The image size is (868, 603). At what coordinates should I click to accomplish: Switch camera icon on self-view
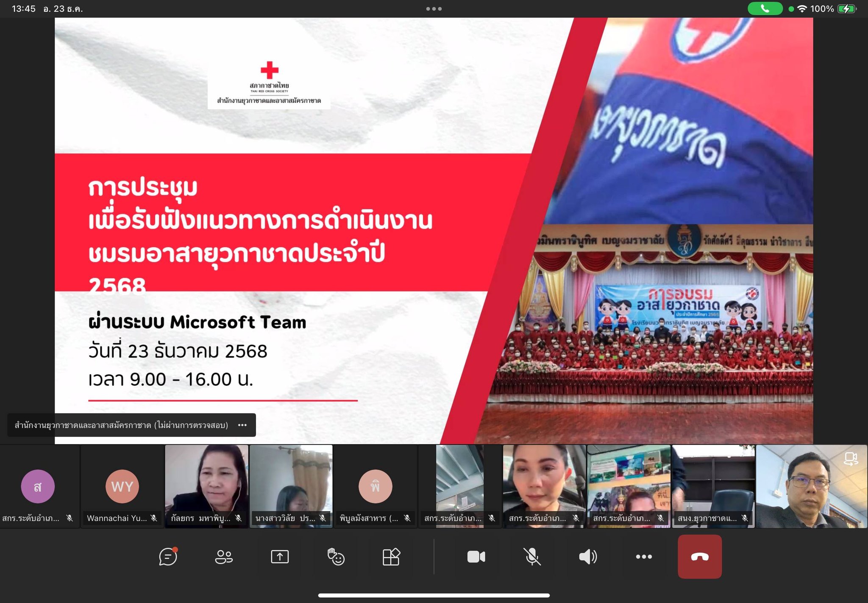pos(851,459)
